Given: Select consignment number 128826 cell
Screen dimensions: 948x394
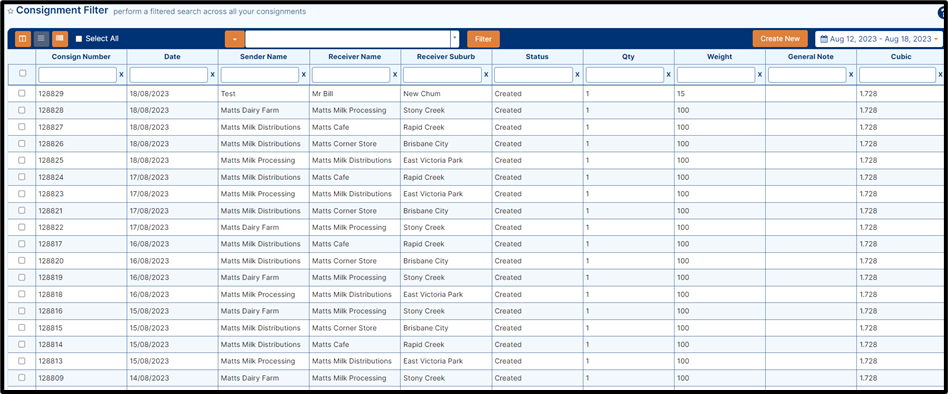Looking at the screenshot, I should (x=81, y=144).
